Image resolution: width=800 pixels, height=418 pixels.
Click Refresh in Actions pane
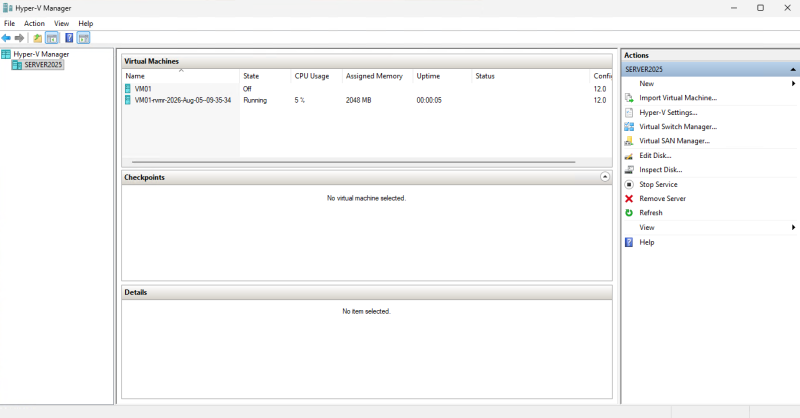pyautogui.click(x=651, y=213)
